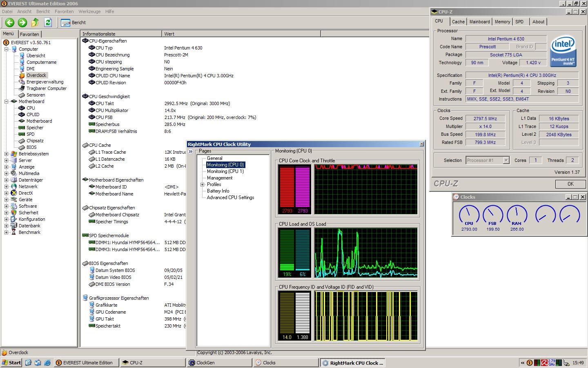This screenshot has width=588, height=368.
Task: Open the Processor #1 selection dropdown
Action: 506,160
